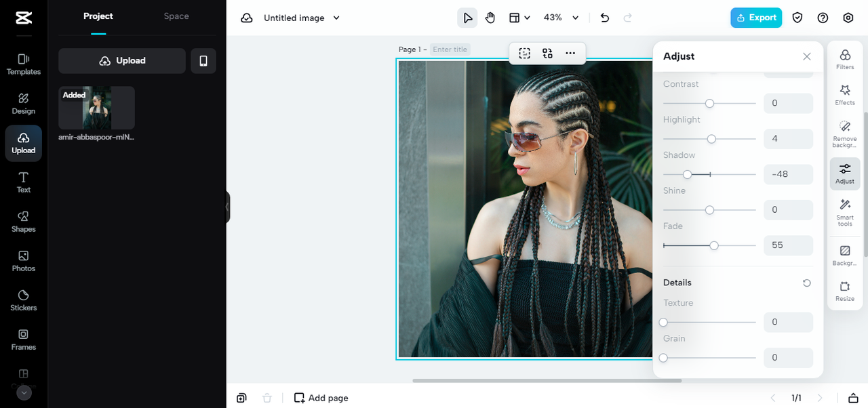Open the Filters tool
Screen dimensions: 868x408
(845, 60)
